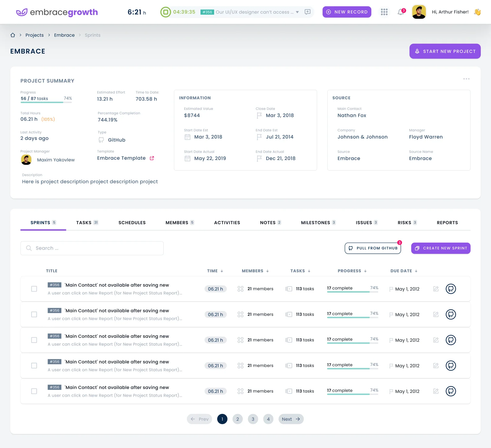Click the Create New Sprint button

tap(441, 248)
